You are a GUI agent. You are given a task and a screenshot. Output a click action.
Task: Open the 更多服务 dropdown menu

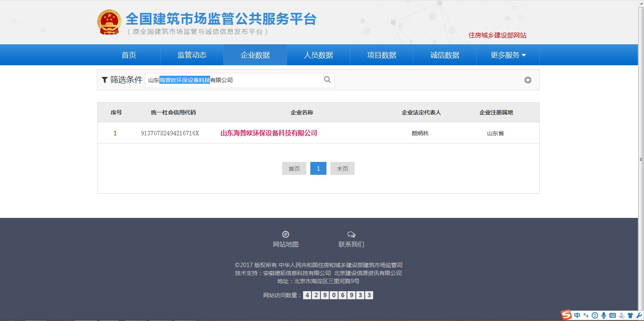[x=508, y=55]
